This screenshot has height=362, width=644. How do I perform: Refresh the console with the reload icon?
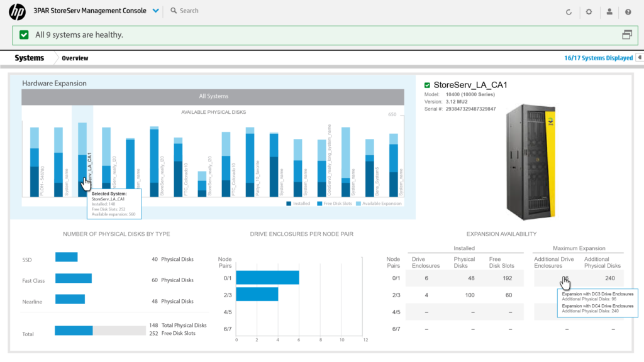pos(569,12)
